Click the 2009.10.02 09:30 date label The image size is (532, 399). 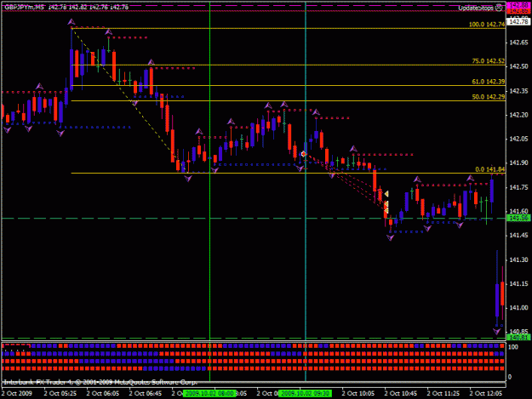click(x=305, y=393)
